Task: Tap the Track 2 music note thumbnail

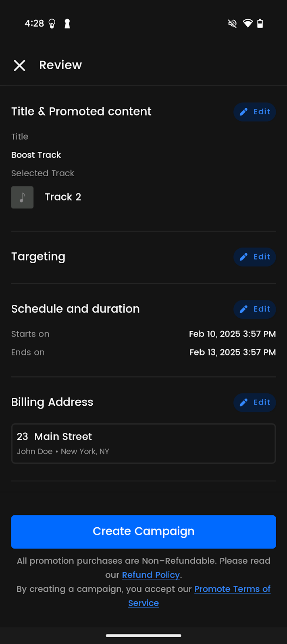Action: click(22, 197)
